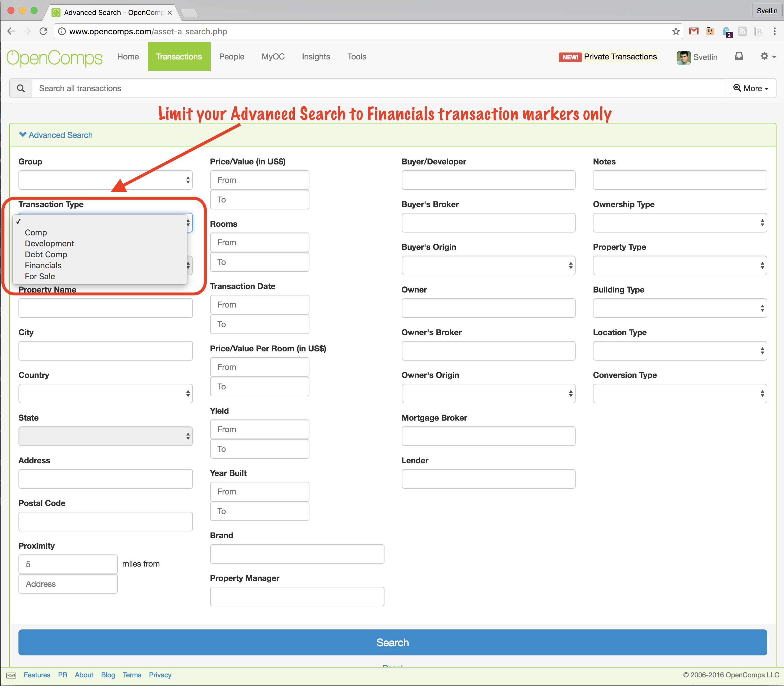This screenshot has height=686, width=784.
Task: Open the Ownership Type dropdown
Action: point(680,223)
